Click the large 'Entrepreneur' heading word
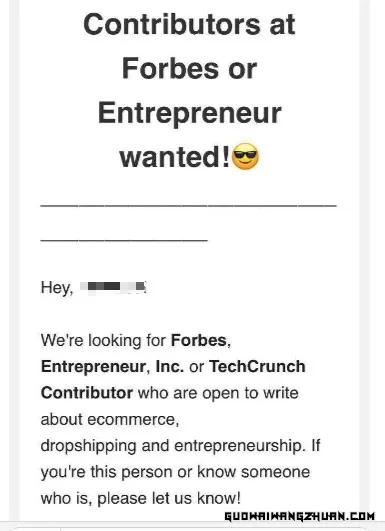The width and height of the screenshot is (385, 531). coord(189,113)
